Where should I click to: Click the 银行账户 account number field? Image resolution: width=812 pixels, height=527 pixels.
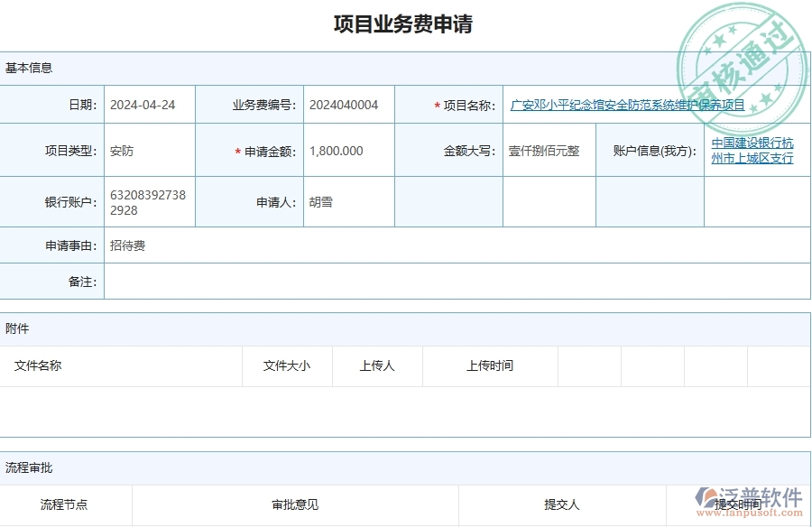pos(149,201)
